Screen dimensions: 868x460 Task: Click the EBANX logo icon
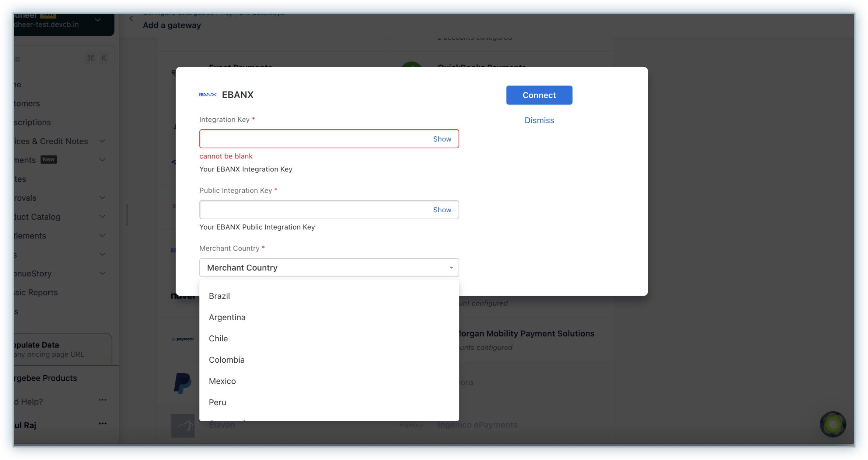coord(208,95)
